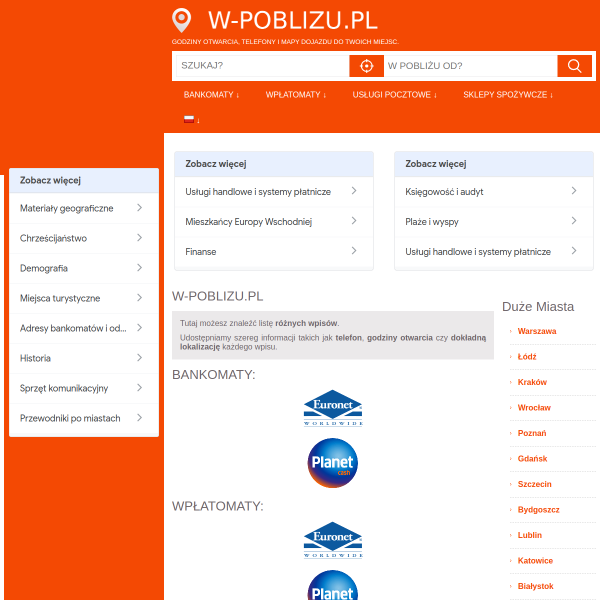Click chevron next to Plaże i wyspy
This screenshot has height=600, width=600.
click(574, 221)
